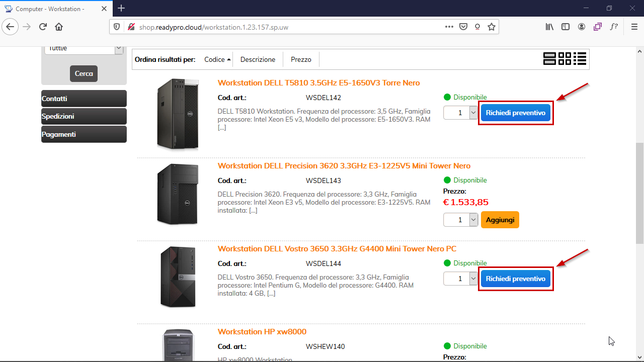644x362 pixels.
Task: Close the Computer - Workstation tab
Action: (105, 9)
